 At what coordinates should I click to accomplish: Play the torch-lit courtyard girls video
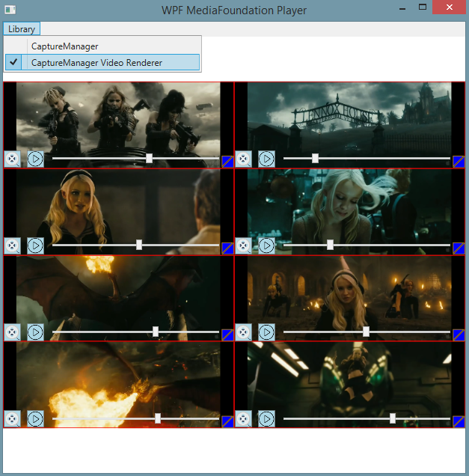point(266,332)
